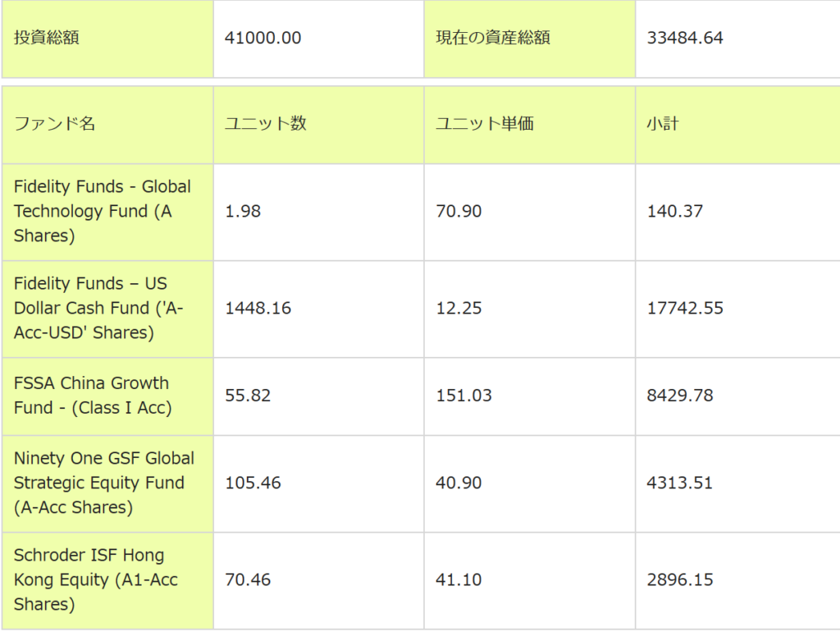The height and width of the screenshot is (632, 840).
Task: Click the 140.37 subtotal value
Action: click(x=675, y=212)
